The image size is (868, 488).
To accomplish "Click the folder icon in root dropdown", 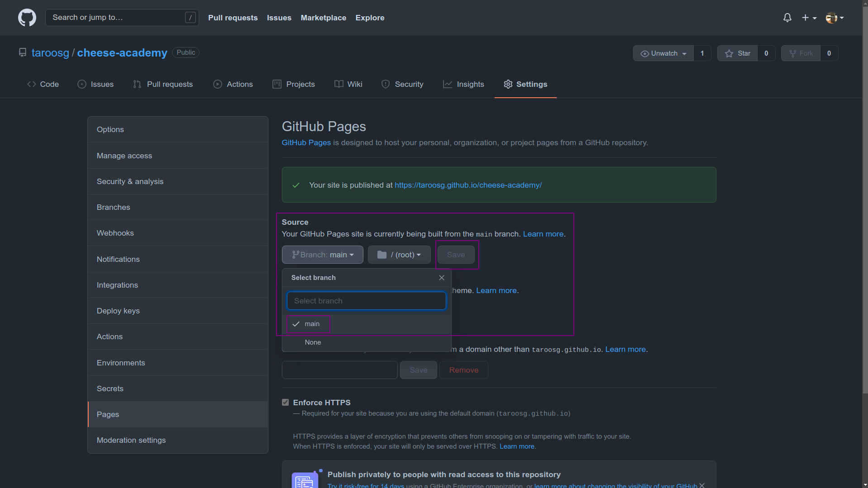I will pyautogui.click(x=382, y=255).
